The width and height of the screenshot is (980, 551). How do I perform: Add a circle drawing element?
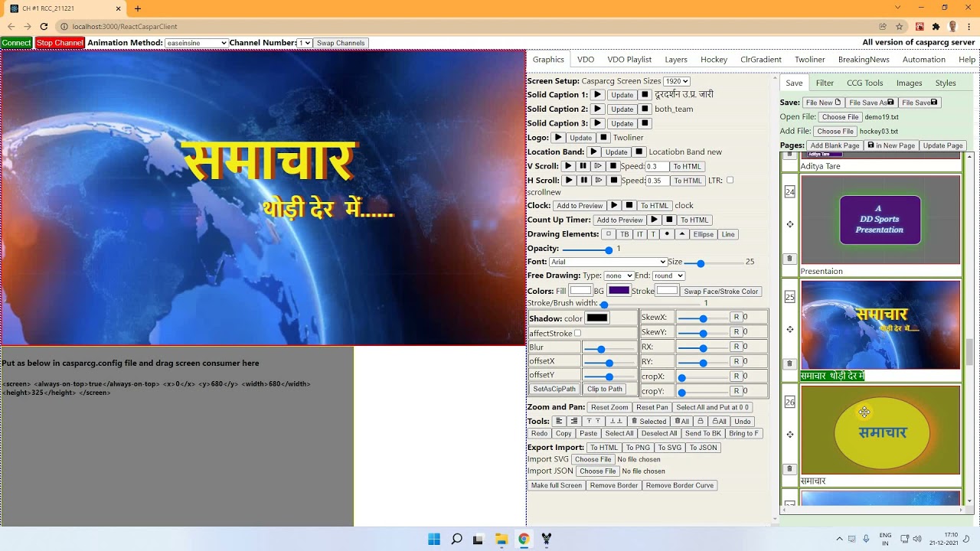point(667,234)
